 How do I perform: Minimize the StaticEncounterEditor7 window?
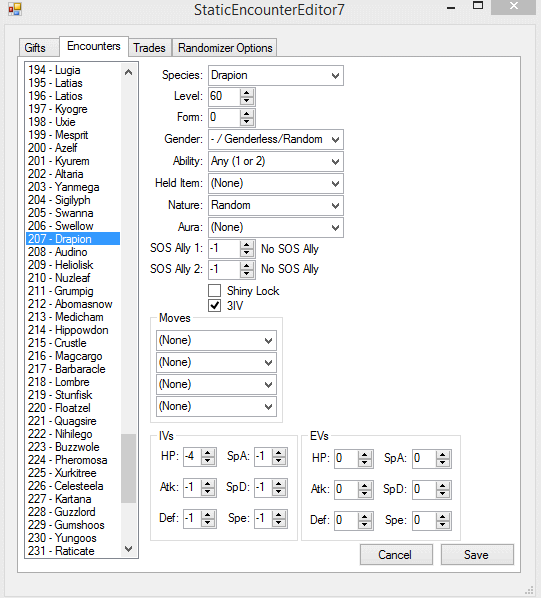click(x=451, y=8)
